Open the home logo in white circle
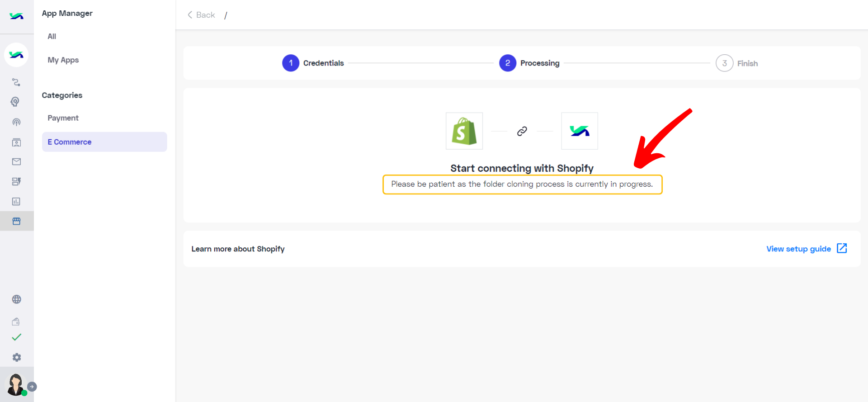Viewport: 868px width, 402px height. (x=16, y=55)
